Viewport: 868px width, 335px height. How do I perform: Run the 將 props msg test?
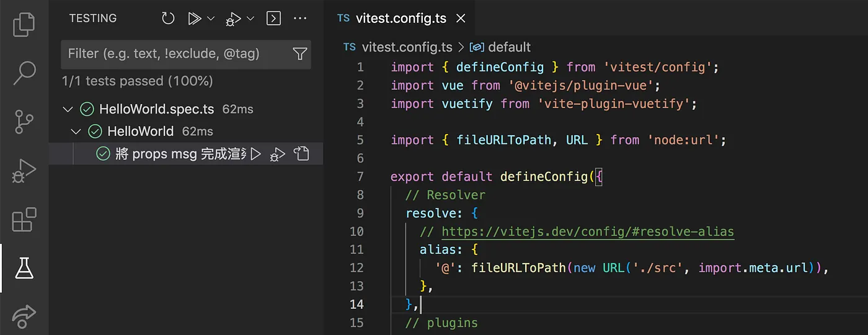click(x=255, y=154)
